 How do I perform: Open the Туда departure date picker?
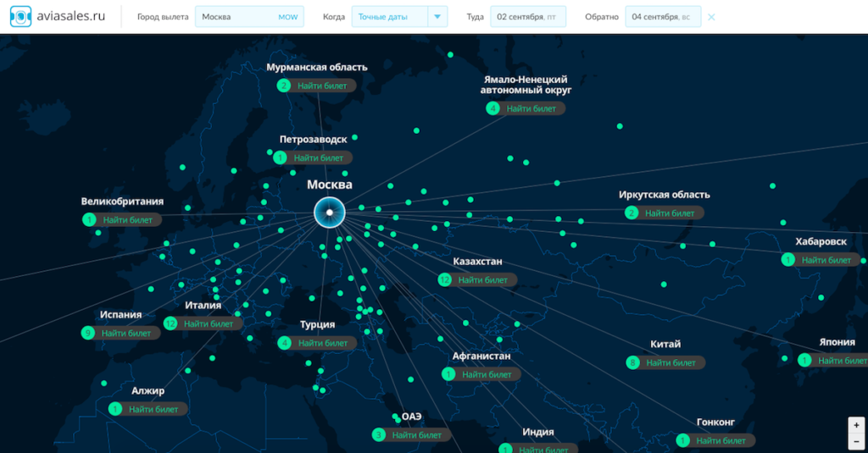click(527, 17)
